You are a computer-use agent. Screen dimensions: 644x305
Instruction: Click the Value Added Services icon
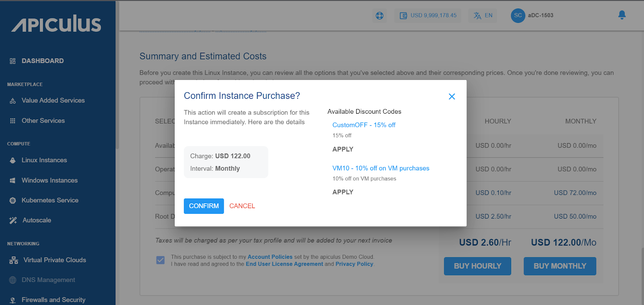point(13,101)
